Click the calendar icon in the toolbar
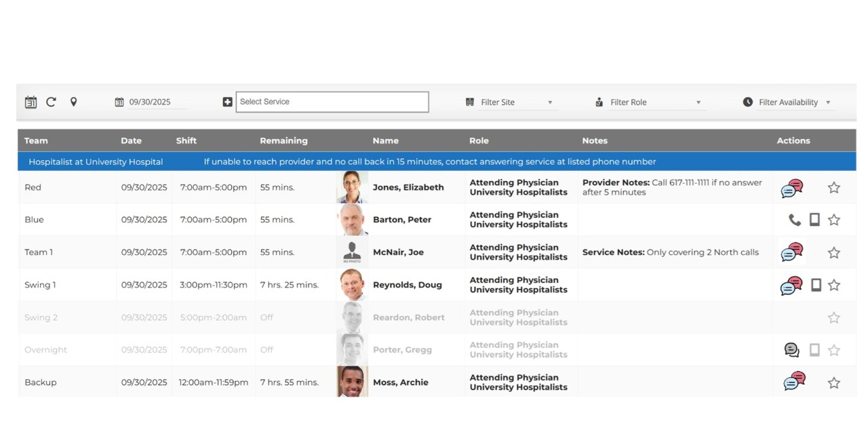This screenshot has width=868, height=434. (x=31, y=102)
